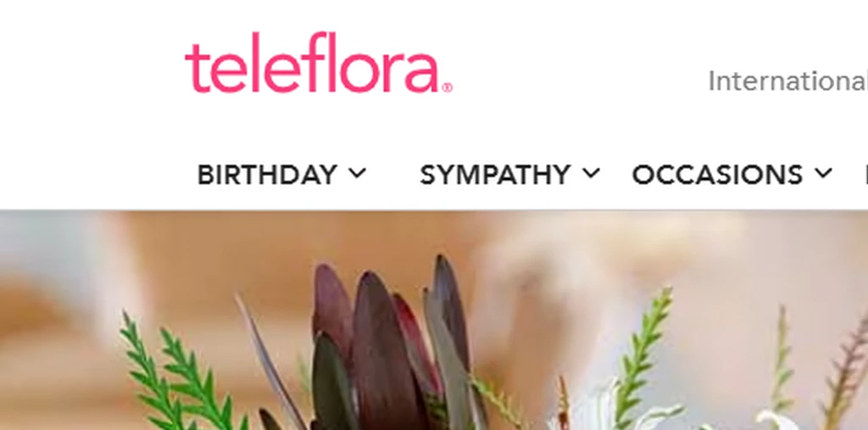Image resolution: width=868 pixels, height=430 pixels.
Task: Click the purple heather sprig at right edge
Action: (x=847, y=371)
